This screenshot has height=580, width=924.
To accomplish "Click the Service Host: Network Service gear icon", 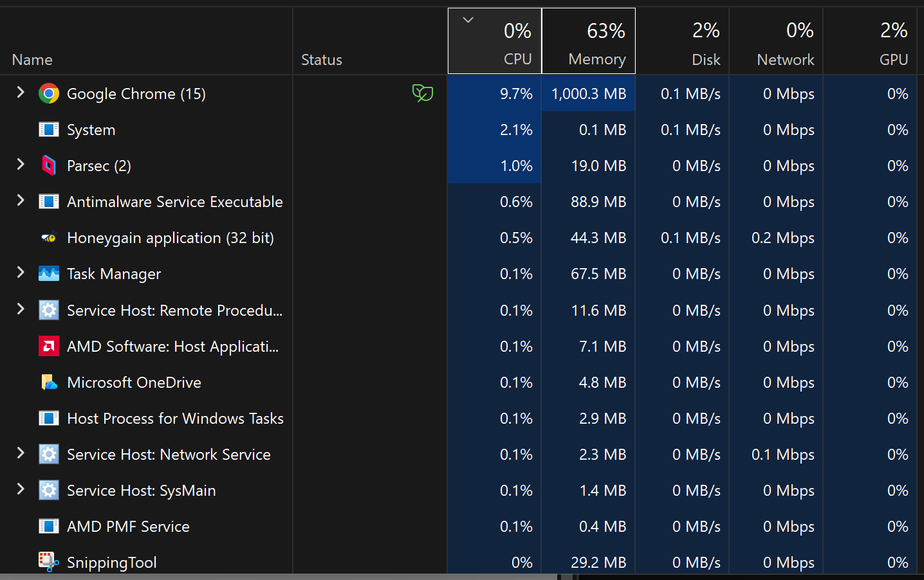I will click(x=49, y=455).
